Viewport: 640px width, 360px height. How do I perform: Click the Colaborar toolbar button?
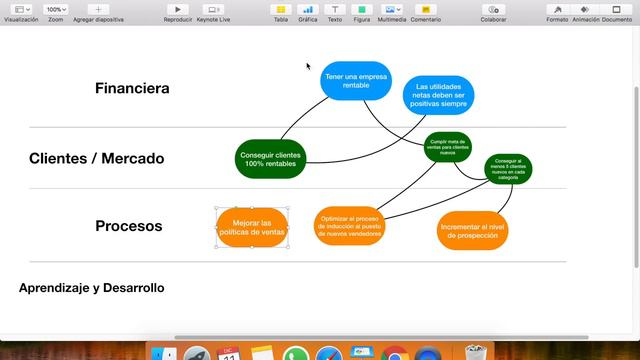click(493, 9)
